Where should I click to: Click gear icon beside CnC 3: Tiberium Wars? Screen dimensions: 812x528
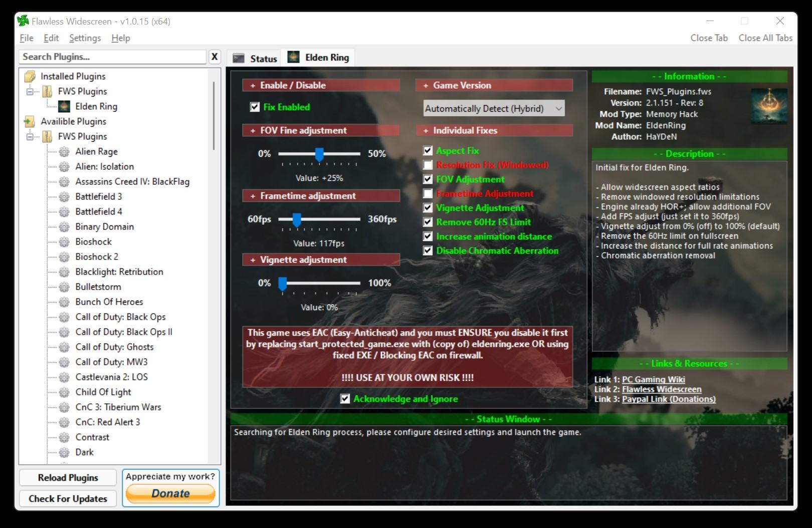tap(64, 407)
